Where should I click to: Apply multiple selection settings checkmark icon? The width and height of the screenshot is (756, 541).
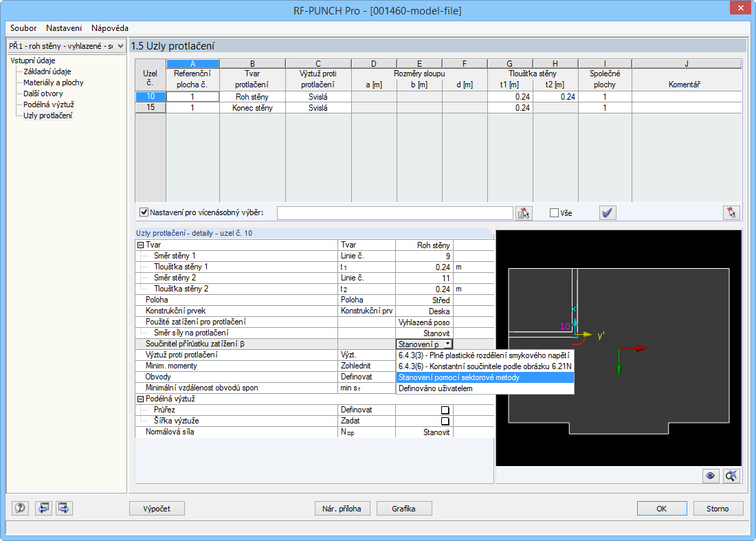(x=608, y=212)
